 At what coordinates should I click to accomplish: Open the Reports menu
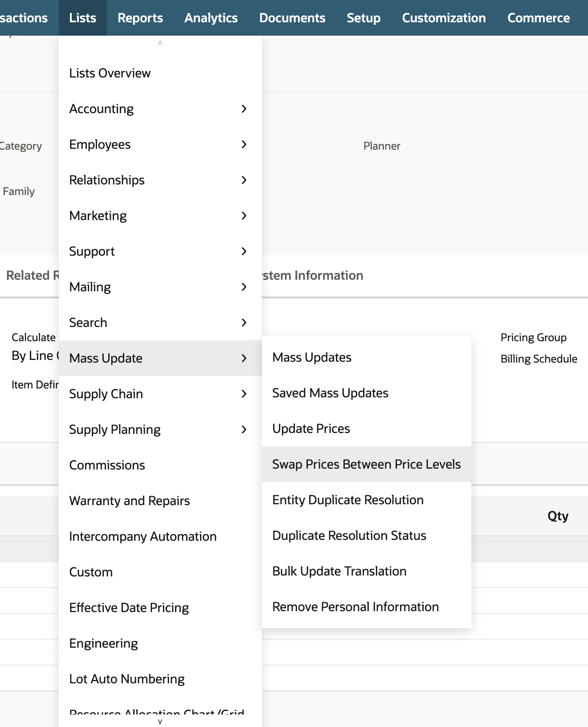[140, 18]
